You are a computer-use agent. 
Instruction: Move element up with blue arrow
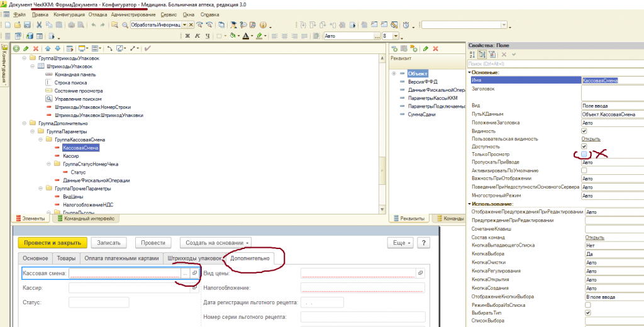point(48,48)
